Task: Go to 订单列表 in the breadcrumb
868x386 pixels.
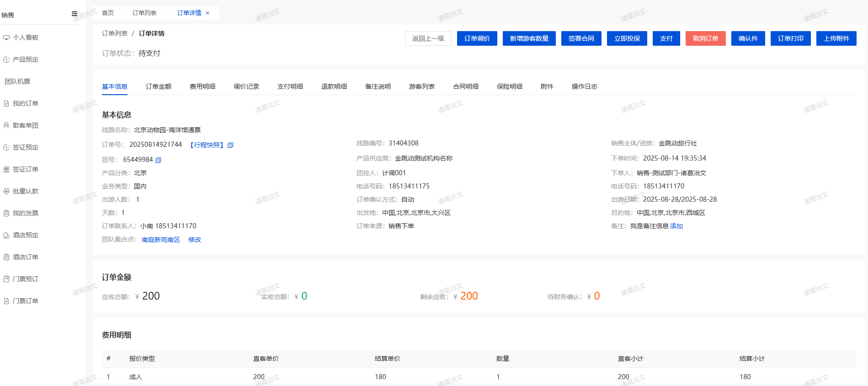Action: click(115, 33)
